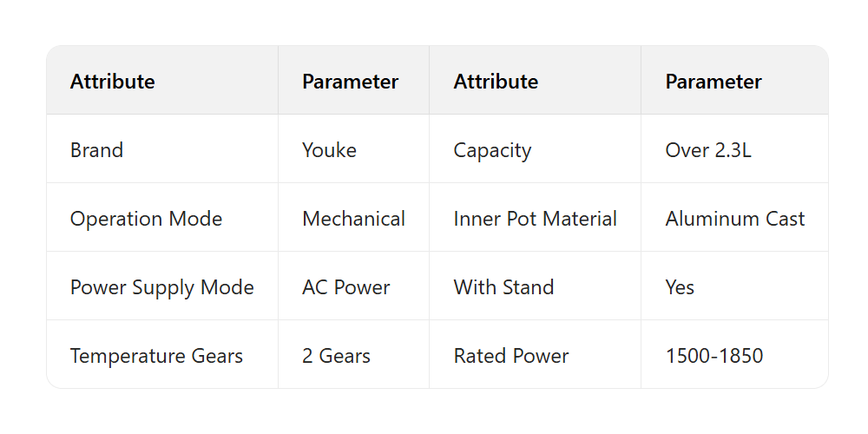
Task: Click the first Attribute column header
Action: pos(113,82)
